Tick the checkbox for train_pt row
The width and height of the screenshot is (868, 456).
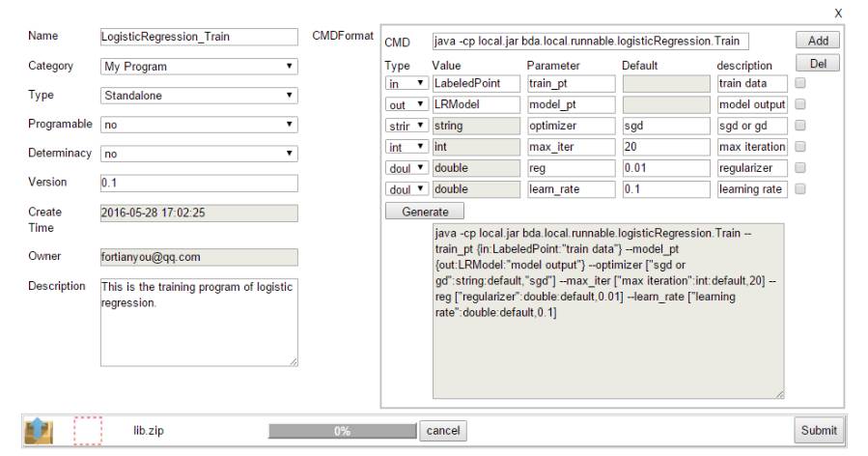tap(799, 83)
